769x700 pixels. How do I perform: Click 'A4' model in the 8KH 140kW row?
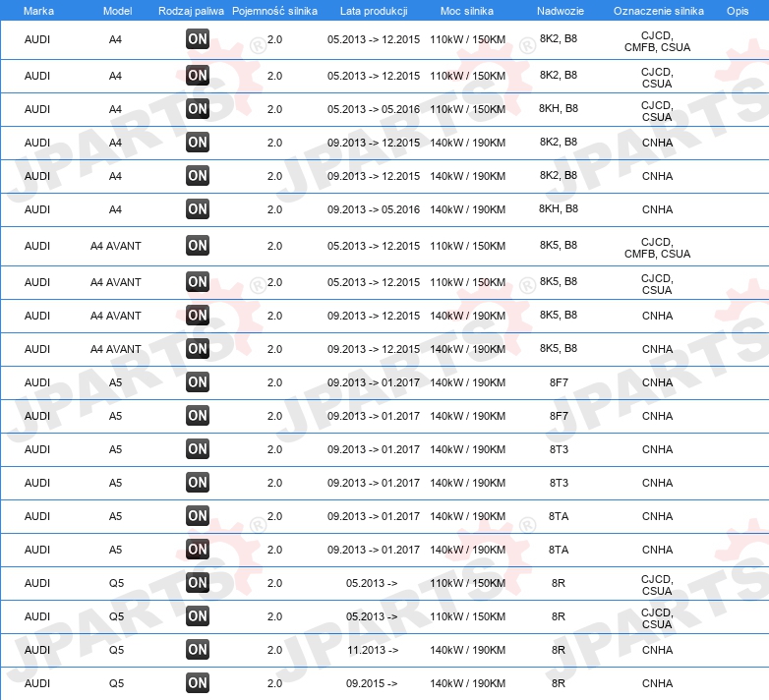tap(115, 209)
